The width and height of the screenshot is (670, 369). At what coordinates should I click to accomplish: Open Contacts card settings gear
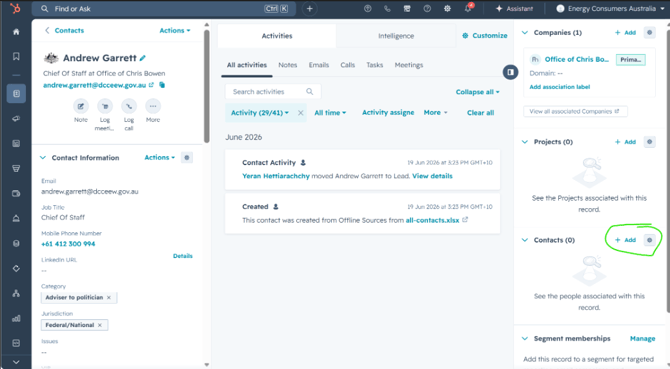[649, 240]
